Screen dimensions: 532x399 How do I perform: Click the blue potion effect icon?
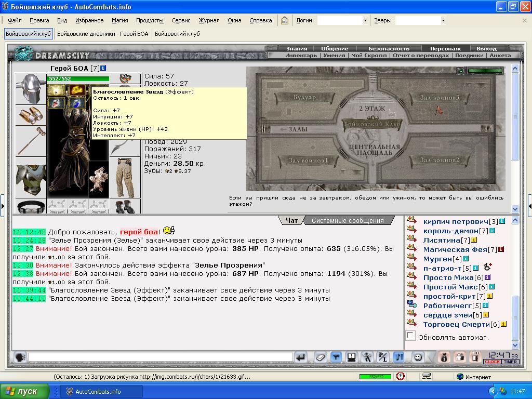[77, 103]
